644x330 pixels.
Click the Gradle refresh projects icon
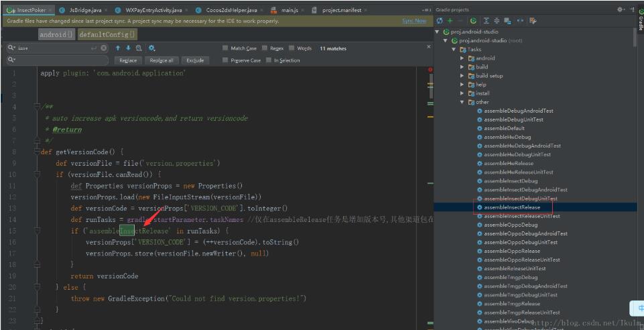coord(440,21)
